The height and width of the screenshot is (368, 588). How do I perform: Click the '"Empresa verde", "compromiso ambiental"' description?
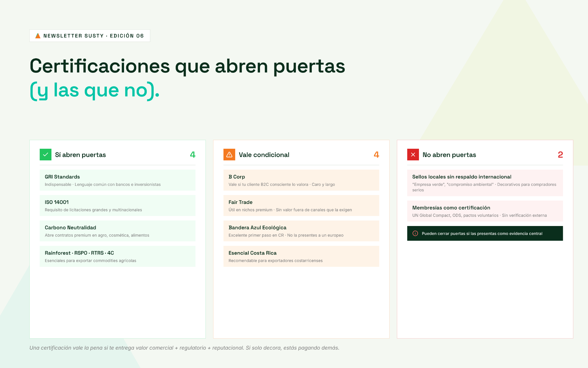tap(484, 187)
